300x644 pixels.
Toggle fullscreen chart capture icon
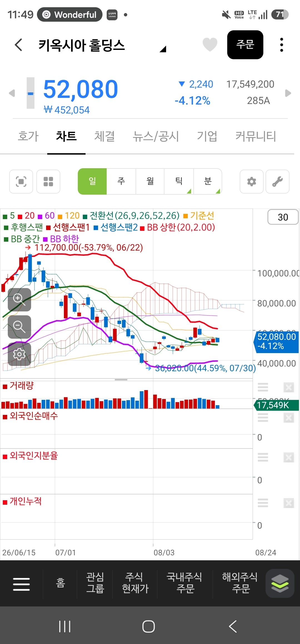click(21, 182)
